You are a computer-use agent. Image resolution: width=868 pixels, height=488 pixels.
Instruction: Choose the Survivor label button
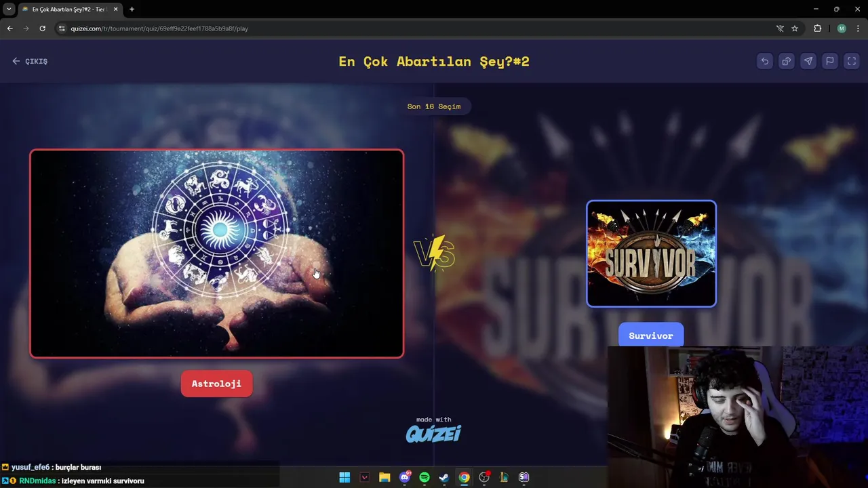click(x=651, y=335)
